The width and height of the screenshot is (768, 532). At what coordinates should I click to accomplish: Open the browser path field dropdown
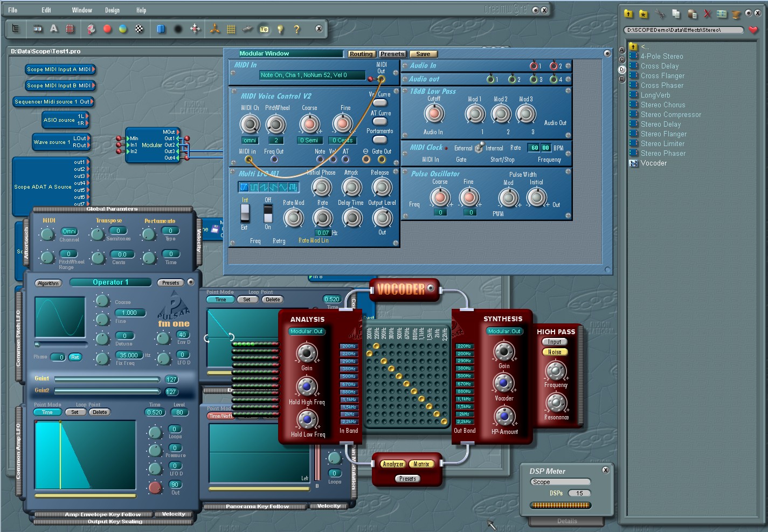click(683, 30)
